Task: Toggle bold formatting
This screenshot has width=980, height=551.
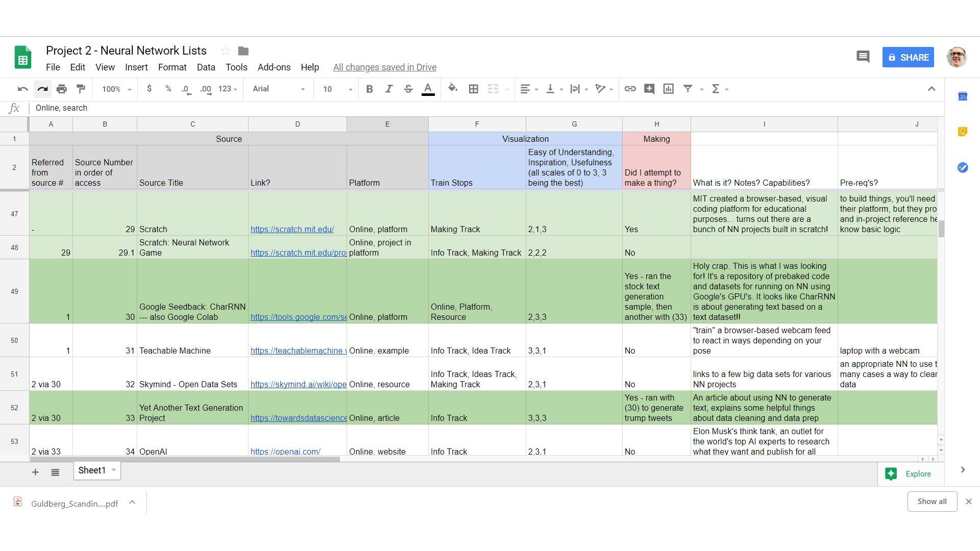Action: tap(369, 89)
